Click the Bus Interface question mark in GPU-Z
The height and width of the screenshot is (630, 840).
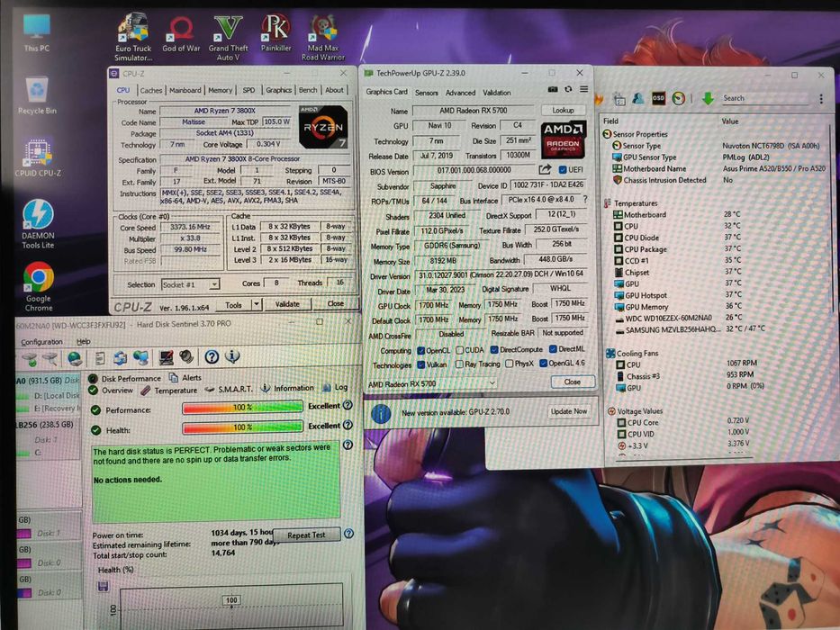585,199
